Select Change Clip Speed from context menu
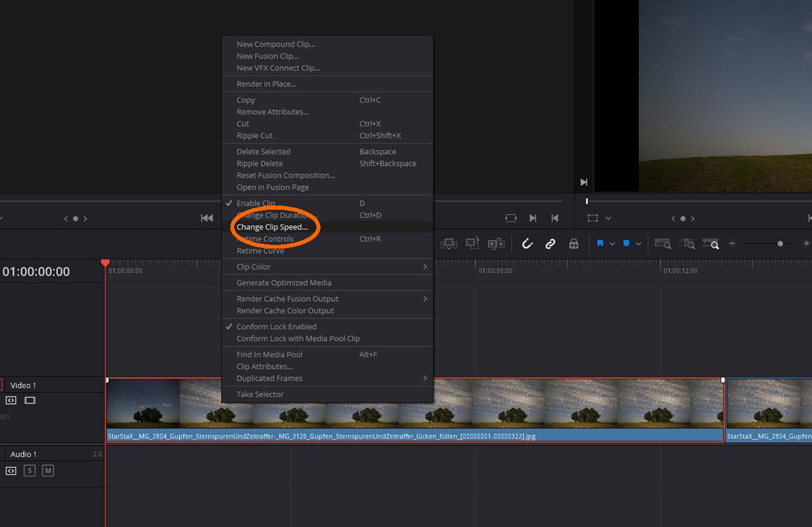 click(x=272, y=227)
